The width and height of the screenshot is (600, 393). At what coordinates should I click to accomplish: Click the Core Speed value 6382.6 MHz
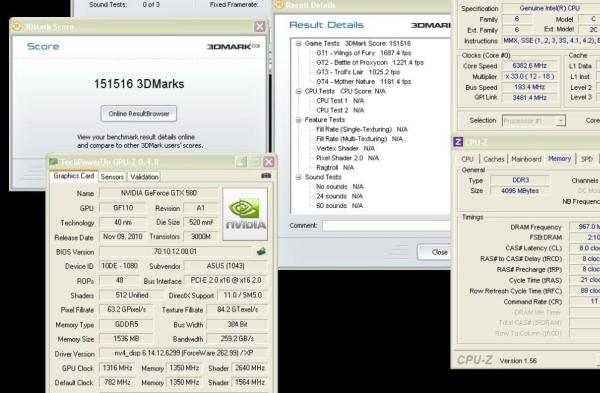click(x=530, y=66)
